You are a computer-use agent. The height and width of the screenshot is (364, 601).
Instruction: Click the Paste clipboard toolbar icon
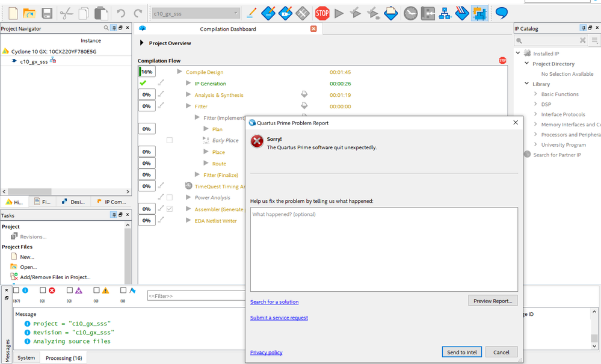coord(101,13)
